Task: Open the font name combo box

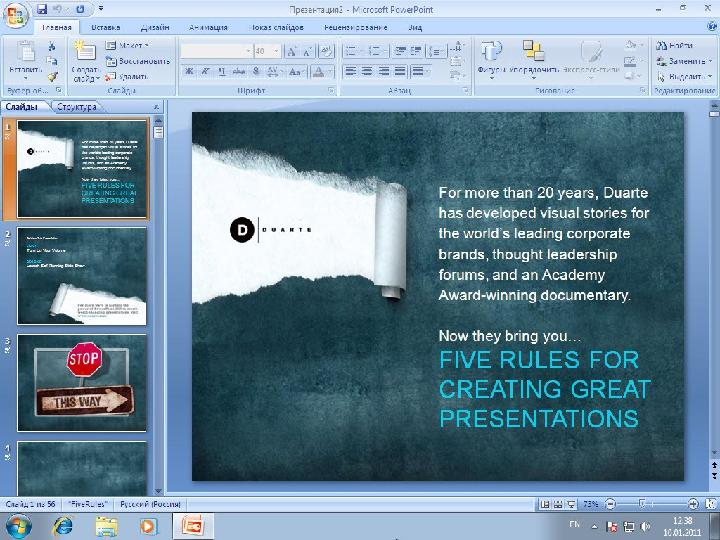Action: (x=216, y=51)
